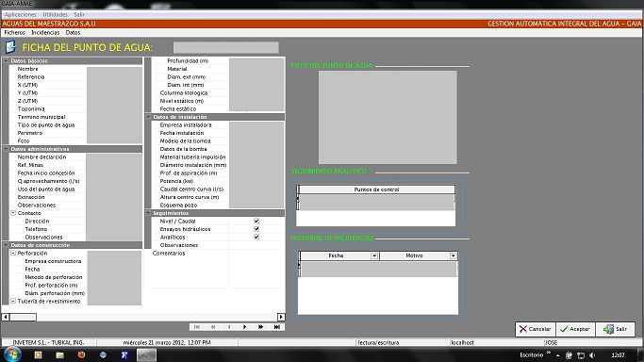Launch Firefox from the taskbar

[x=81, y=355]
